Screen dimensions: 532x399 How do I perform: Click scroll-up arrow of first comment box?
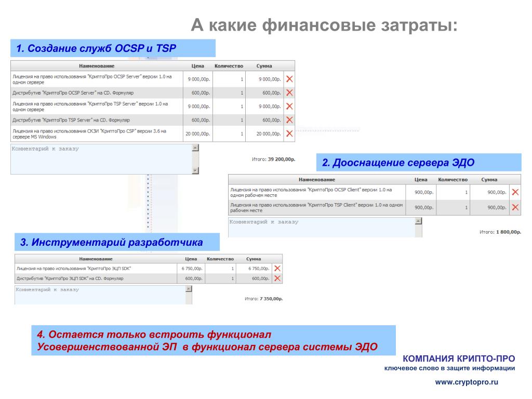pyautogui.click(x=195, y=148)
